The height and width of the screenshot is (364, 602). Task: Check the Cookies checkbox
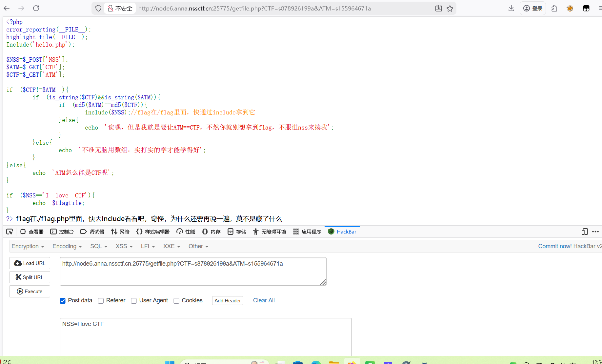point(176,301)
